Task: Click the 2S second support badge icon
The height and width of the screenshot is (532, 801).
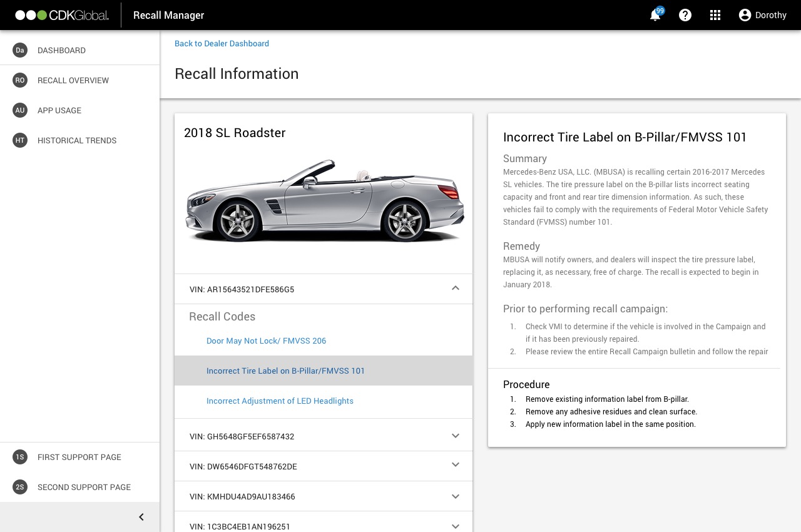Action: point(20,487)
